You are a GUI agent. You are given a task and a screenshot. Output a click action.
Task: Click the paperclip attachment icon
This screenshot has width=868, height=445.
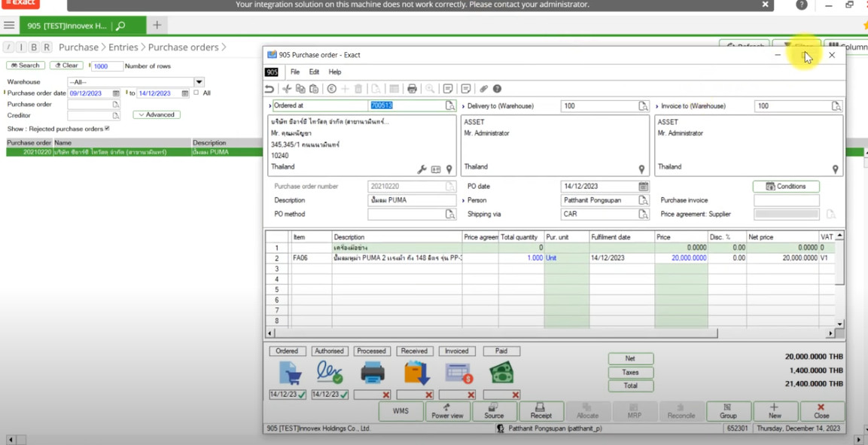click(484, 89)
